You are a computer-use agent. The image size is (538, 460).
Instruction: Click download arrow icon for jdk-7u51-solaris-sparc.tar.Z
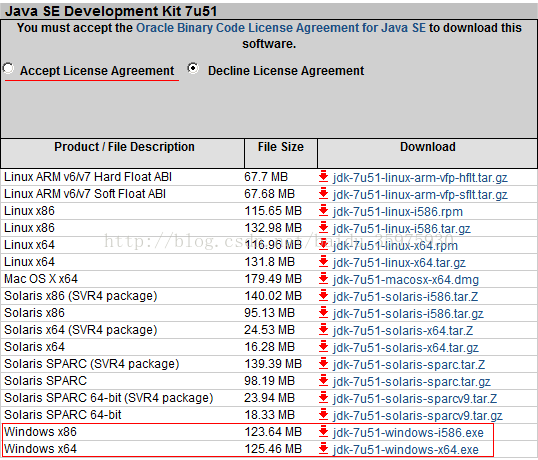(x=323, y=364)
